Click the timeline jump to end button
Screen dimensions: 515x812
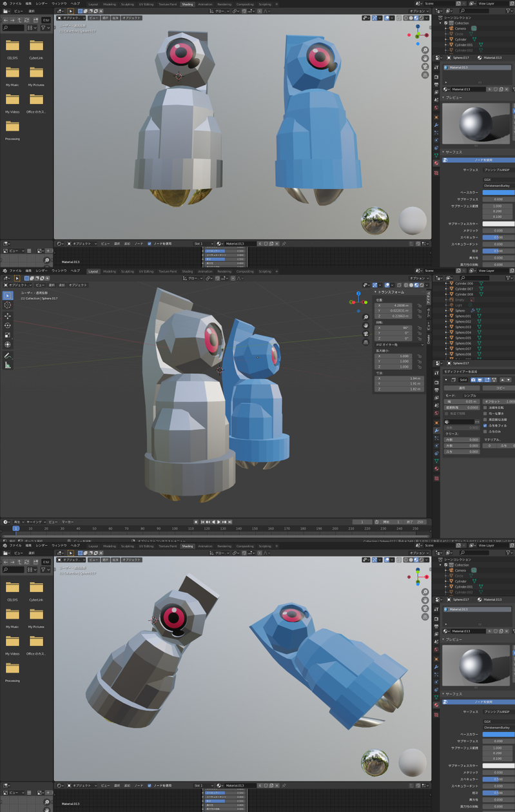click(x=230, y=522)
